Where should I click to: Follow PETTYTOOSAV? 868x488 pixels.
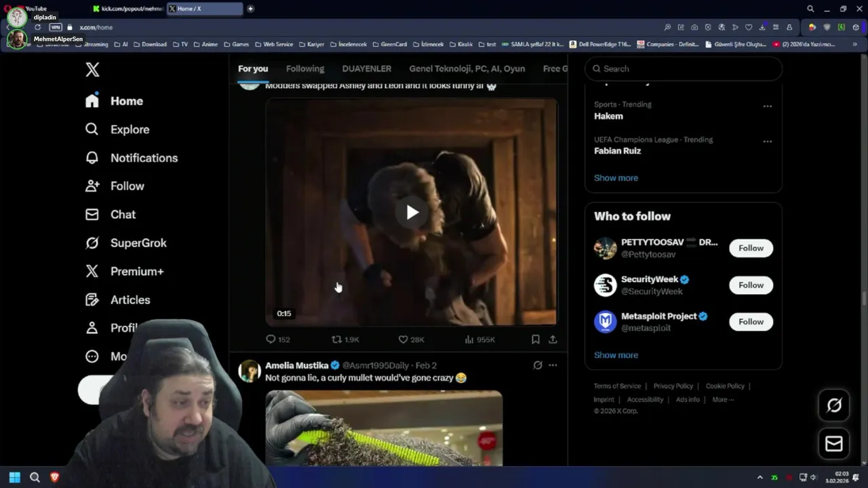[751, 248]
